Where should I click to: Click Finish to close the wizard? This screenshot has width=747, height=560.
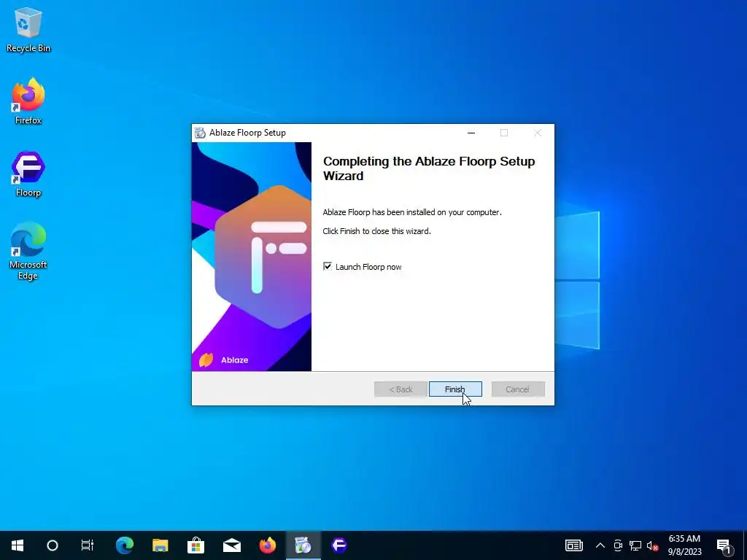[455, 389]
